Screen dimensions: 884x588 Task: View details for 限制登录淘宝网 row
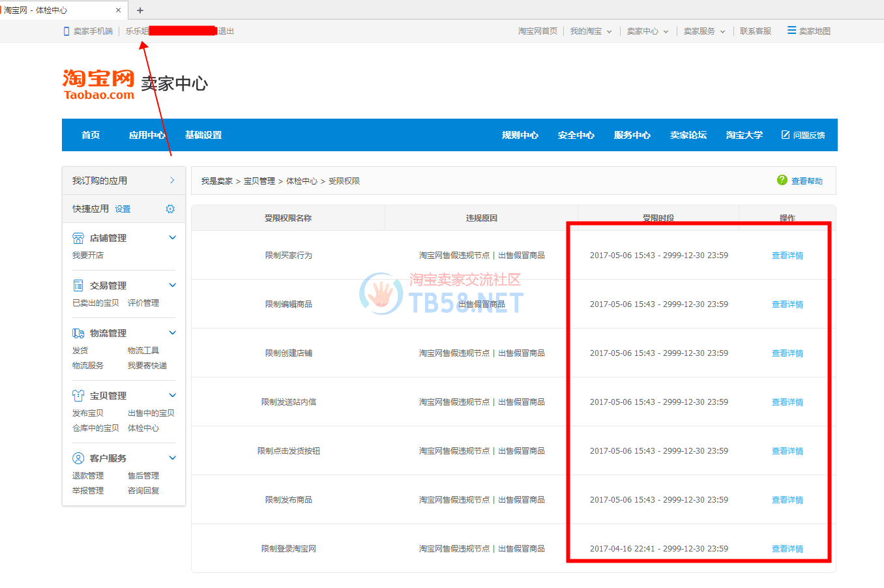click(788, 549)
